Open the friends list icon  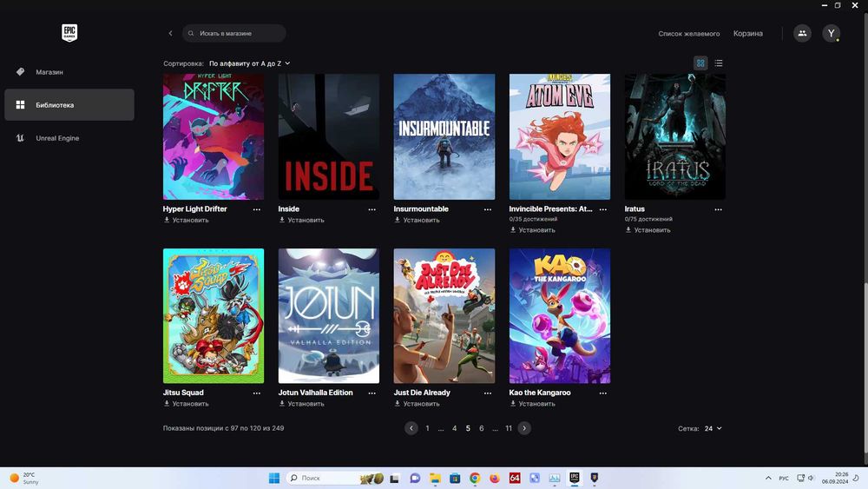click(802, 33)
